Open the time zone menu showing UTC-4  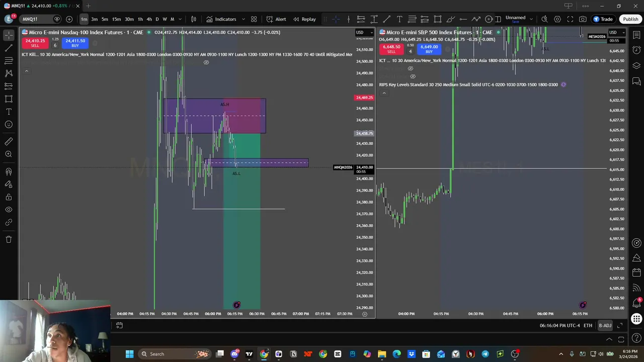tap(559, 325)
